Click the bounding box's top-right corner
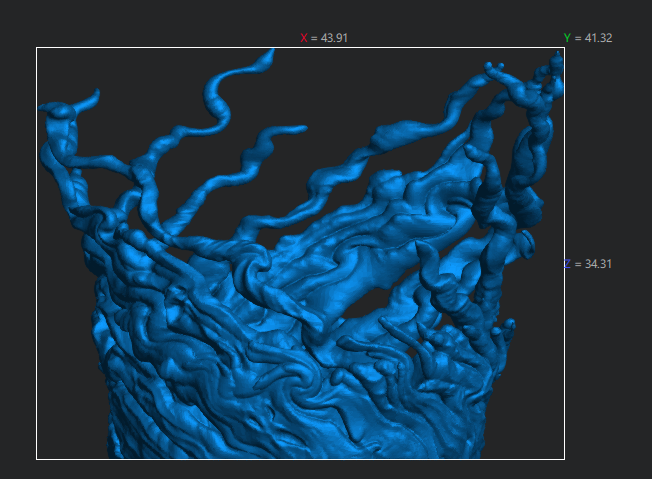The height and width of the screenshot is (479, 652). tap(564, 48)
